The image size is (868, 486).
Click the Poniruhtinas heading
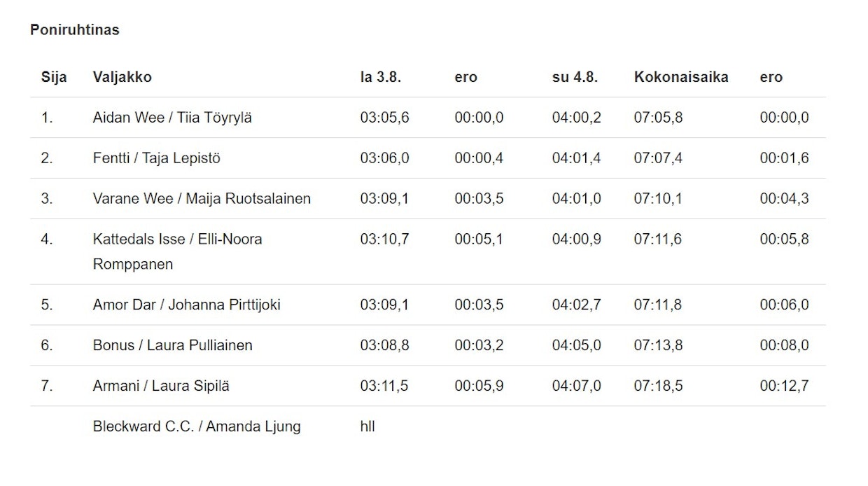point(75,30)
